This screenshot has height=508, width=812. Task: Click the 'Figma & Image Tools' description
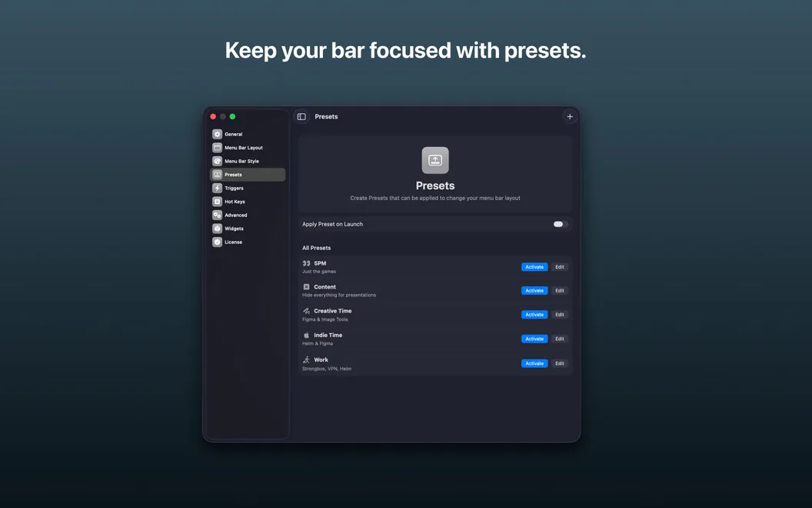(x=325, y=319)
